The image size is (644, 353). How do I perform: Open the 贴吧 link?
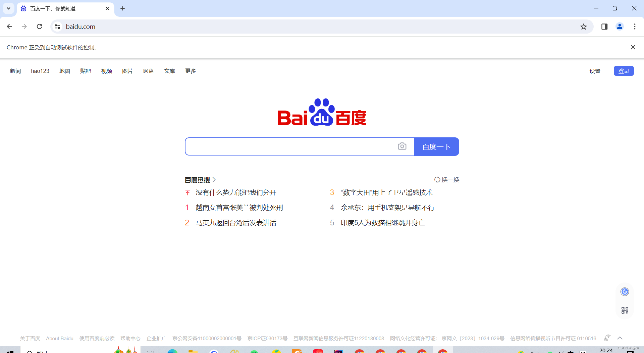(86, 71)
